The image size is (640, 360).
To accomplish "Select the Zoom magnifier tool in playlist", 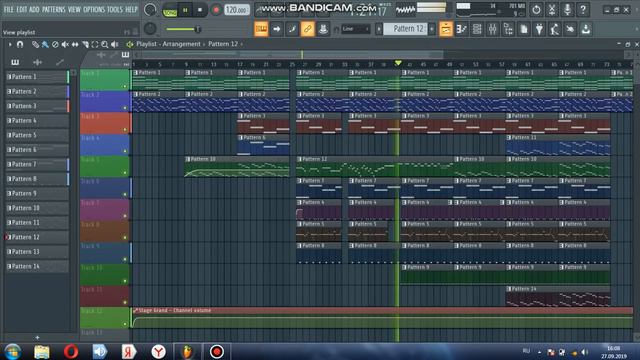I will (104, 44).
